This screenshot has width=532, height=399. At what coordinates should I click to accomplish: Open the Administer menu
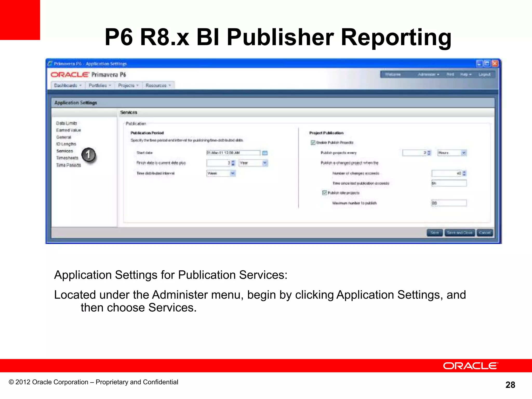(428, 75)
